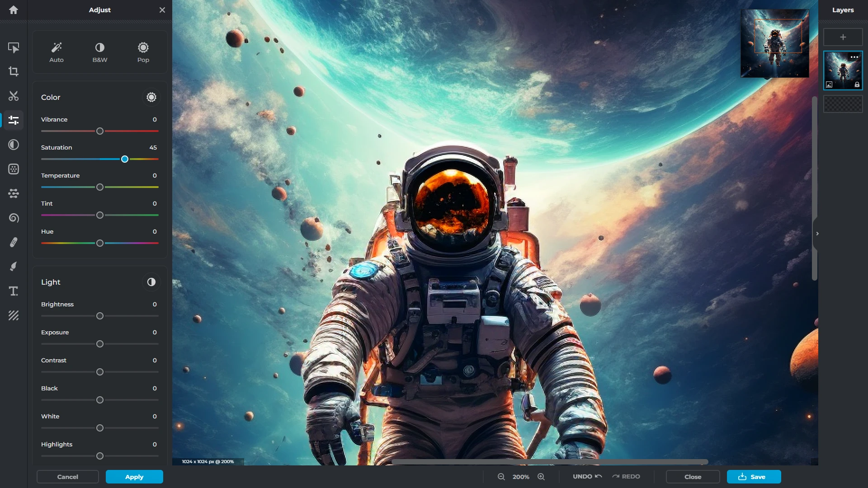
Task: Zoom in with the plus magnifier
Action: [541, 477]
